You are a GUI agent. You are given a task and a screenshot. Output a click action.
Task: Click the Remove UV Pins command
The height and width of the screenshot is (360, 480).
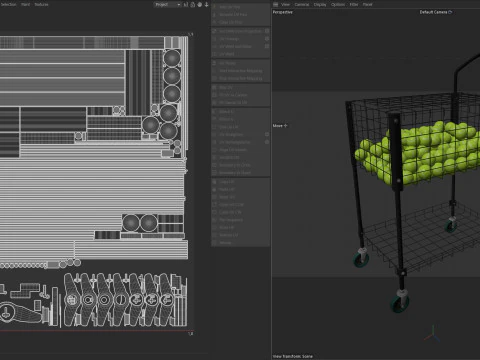(241, 14)
